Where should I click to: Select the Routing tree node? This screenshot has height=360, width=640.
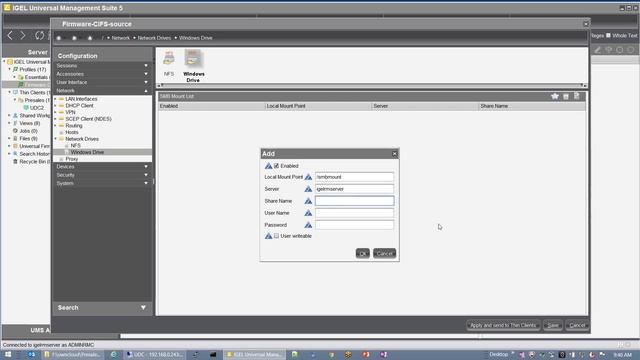(73, 125)
